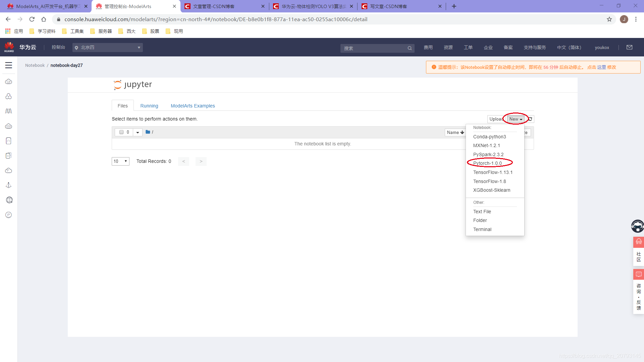The image size is (644, 362).
Task: Close the 写文章-CSDN博客 browser tab
Action: pyautogui.click(x=440, y=6)
